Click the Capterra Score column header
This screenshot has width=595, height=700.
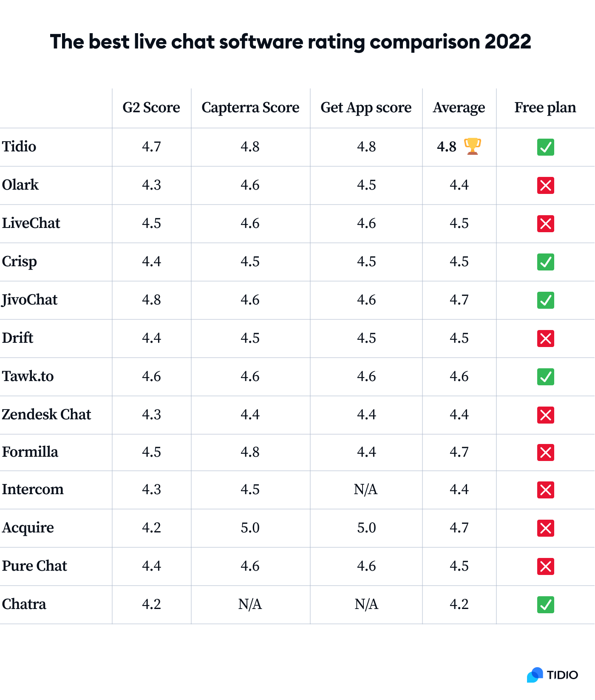coord(250,108)
